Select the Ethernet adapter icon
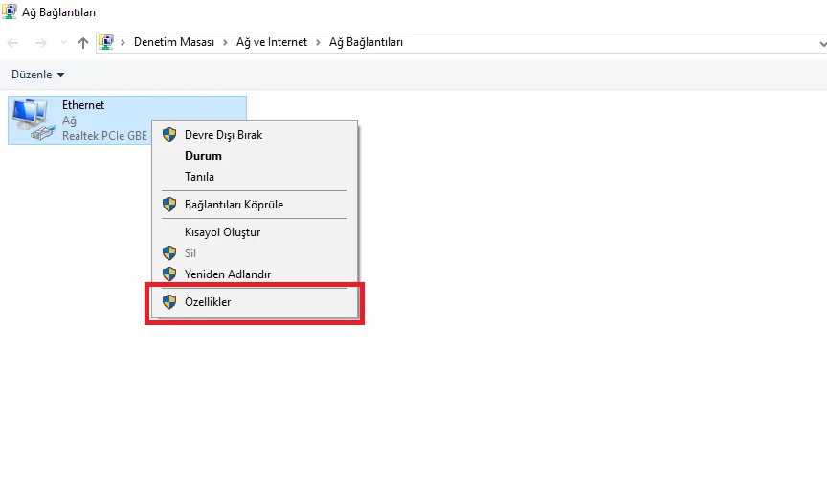The image size is (827, 504). [32, 121]
